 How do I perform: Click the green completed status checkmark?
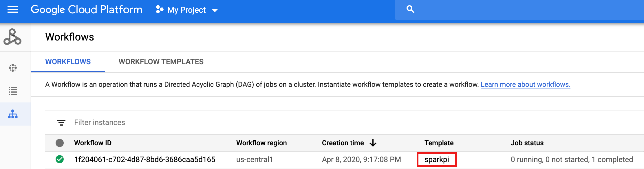(x=60, y=159)
